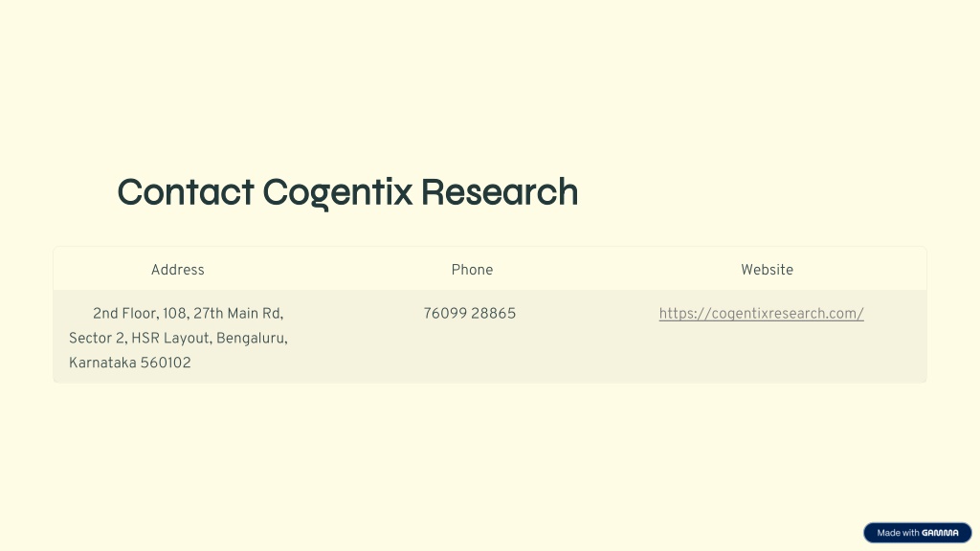Click the Made with Gamma badge
The width and height of the screenshot is (980, 551).
tap(918, 533)
